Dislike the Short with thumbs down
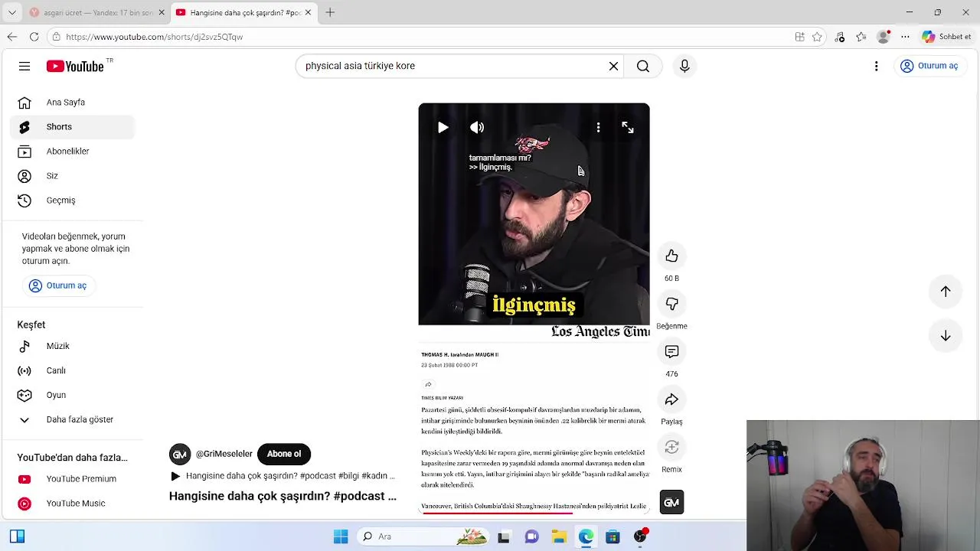This screenshot has width=980, height=551. [671, 304]
